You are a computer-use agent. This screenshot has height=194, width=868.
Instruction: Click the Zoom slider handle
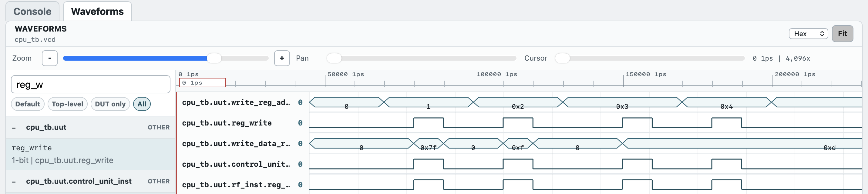click(x=214, y=58)
